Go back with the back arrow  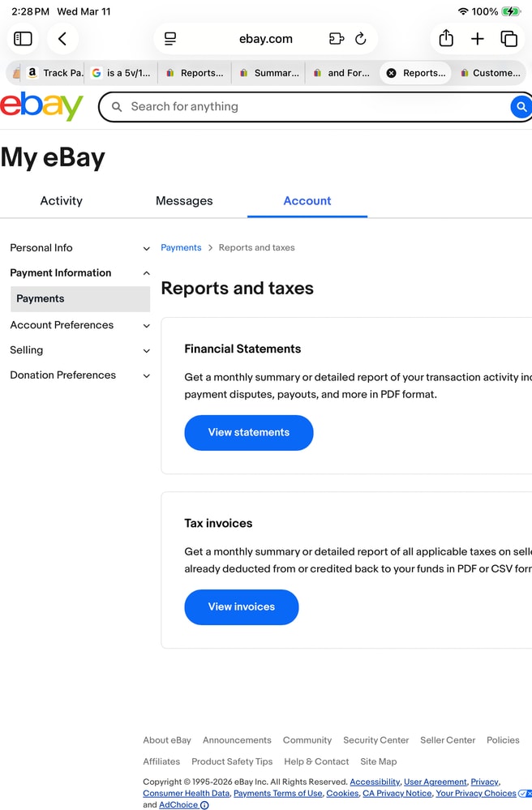[62, 39]
